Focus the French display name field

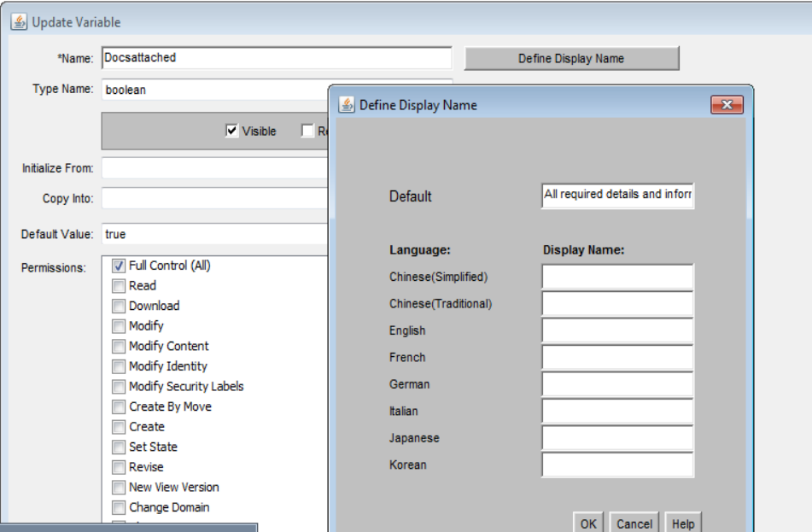coord(617,358)
